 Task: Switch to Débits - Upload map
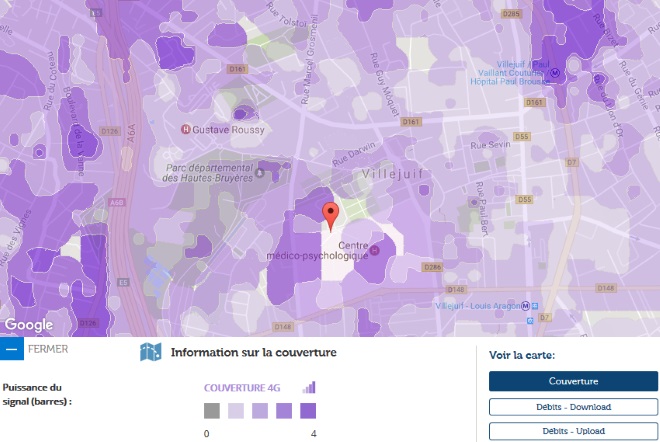573,431
